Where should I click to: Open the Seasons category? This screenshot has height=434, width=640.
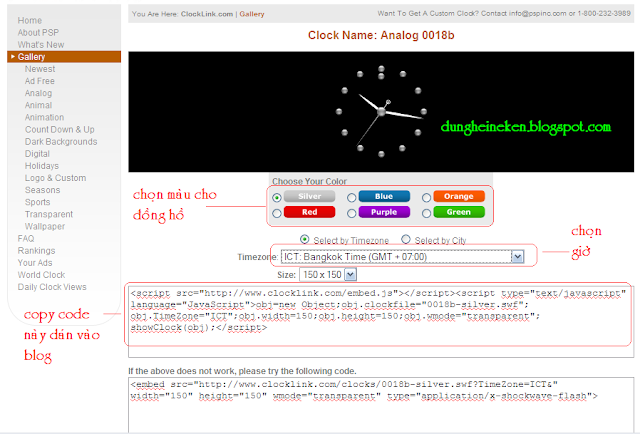point(42,190)
